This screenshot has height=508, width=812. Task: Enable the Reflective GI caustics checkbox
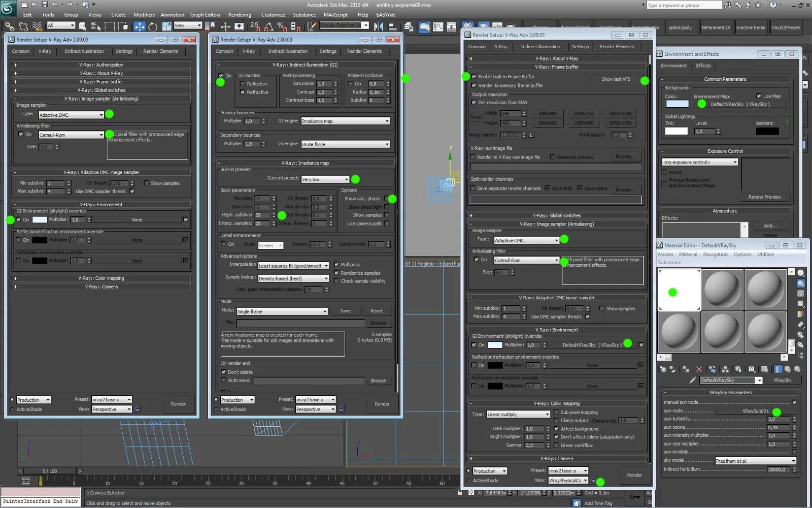pos(243,84)
